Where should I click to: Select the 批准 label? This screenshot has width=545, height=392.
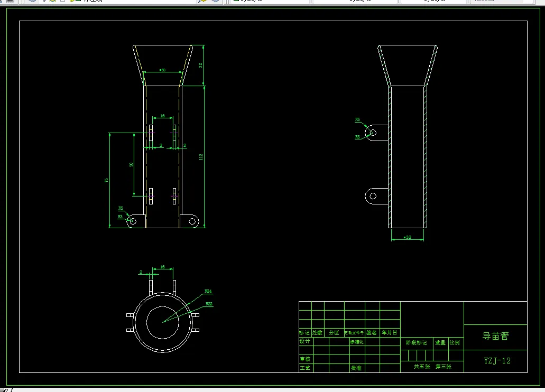point(356,368)
